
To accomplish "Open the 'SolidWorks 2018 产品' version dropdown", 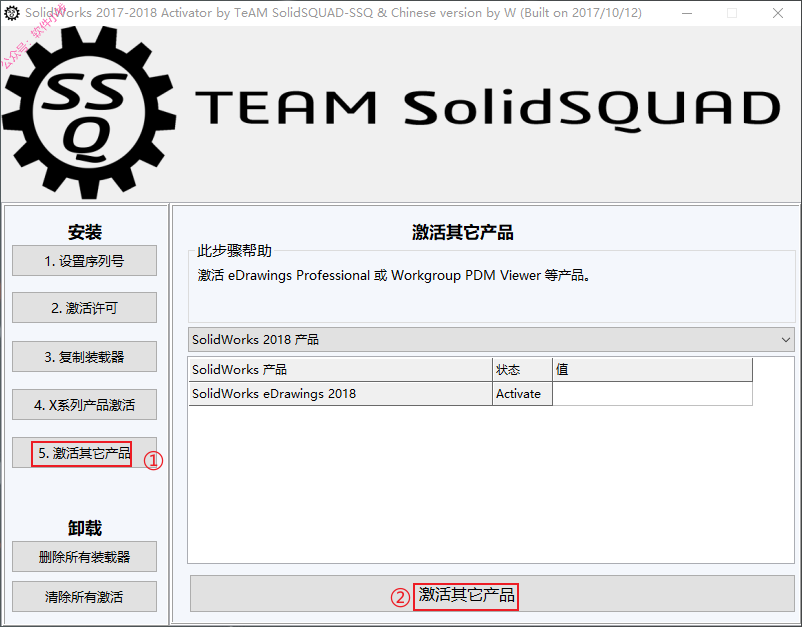I will point(491,340).
